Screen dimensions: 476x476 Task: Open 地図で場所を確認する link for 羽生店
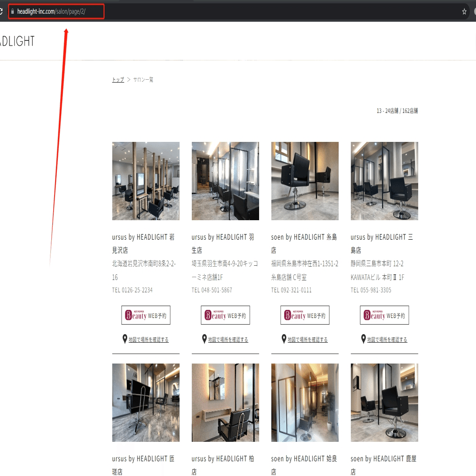pyautogui.click(x=228, y=339)
